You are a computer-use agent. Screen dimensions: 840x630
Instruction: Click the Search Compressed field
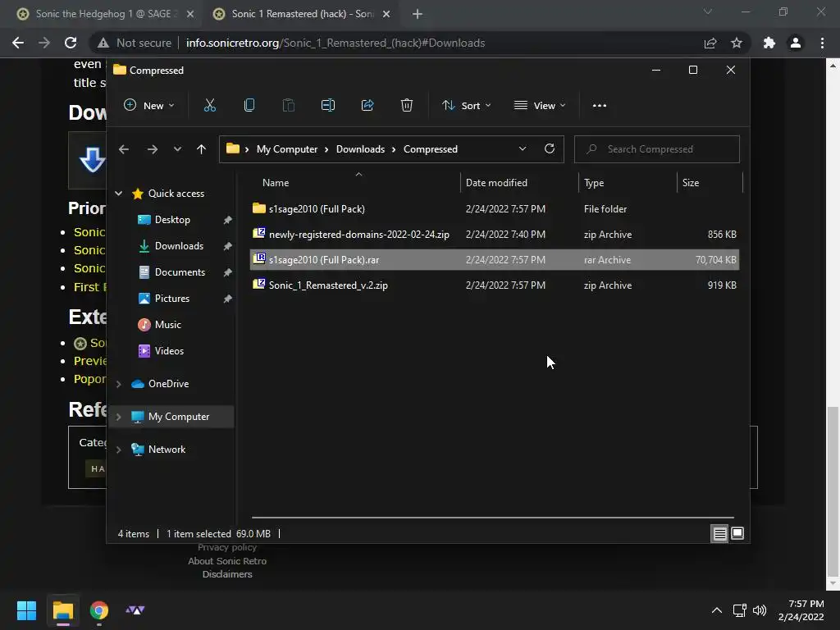tap(657, 149)
